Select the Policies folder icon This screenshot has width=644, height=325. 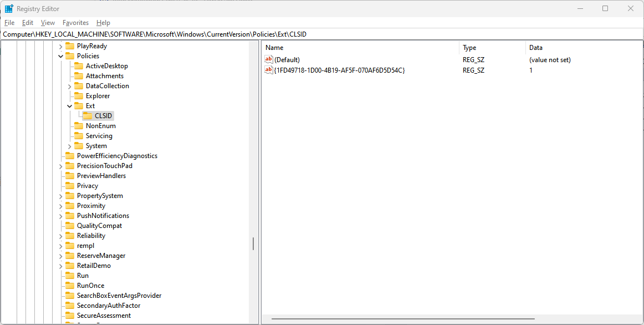[70, 56]
